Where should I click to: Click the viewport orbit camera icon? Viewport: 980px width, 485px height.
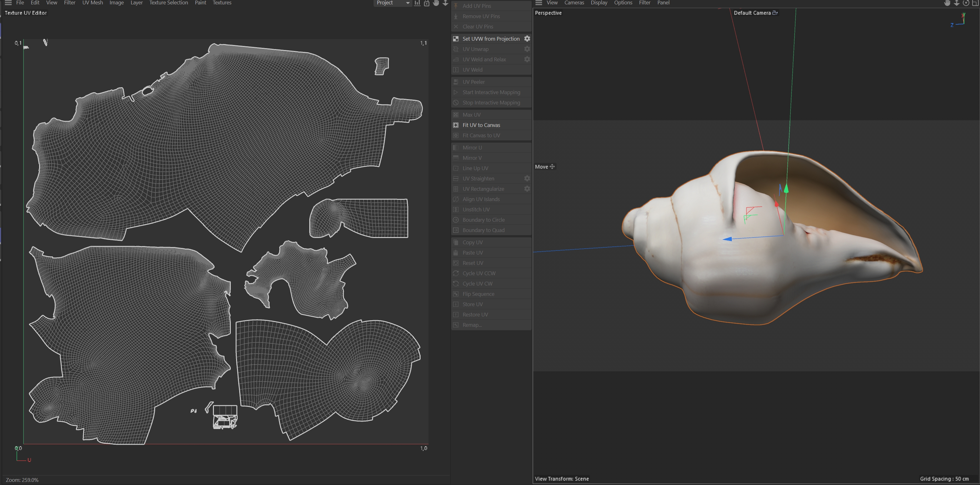[966, 3]
